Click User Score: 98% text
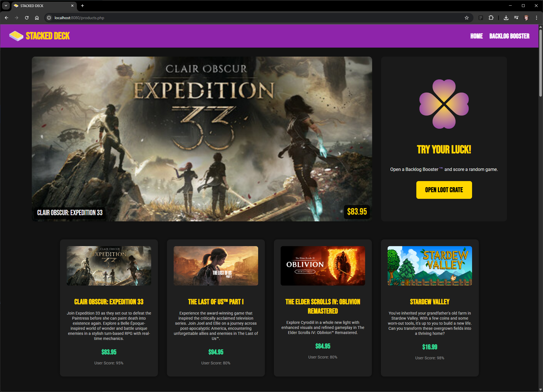Image resolution: width=543 pixels, height=392 pixels. pyautogui.click(x=430, y=358)
